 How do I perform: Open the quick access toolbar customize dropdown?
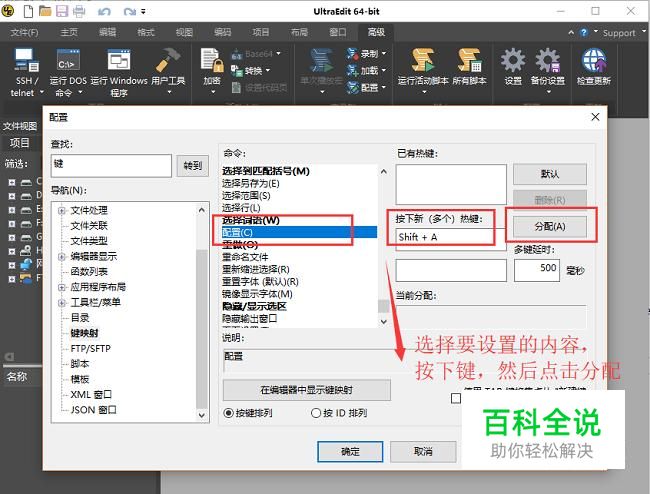(143, 12)
